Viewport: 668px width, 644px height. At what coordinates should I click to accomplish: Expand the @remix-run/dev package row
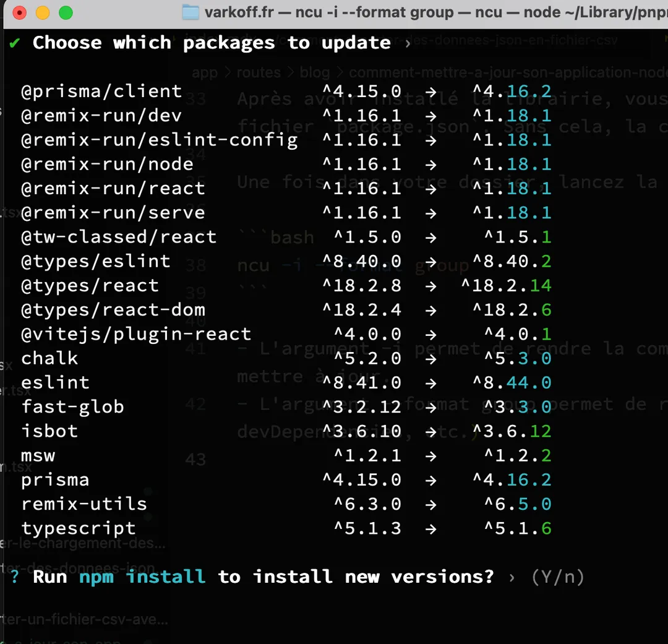tap(101, 115)
